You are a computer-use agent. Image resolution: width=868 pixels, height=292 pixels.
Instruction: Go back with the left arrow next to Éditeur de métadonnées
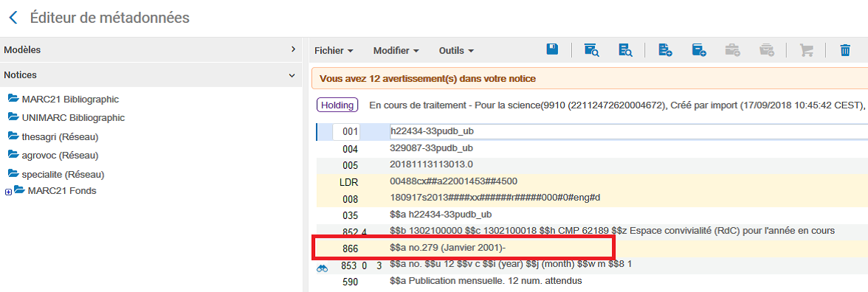(13, 18)
